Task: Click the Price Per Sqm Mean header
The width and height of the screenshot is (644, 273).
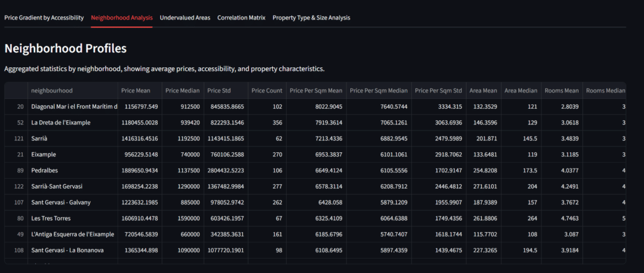Action: (x=316, y=91)
